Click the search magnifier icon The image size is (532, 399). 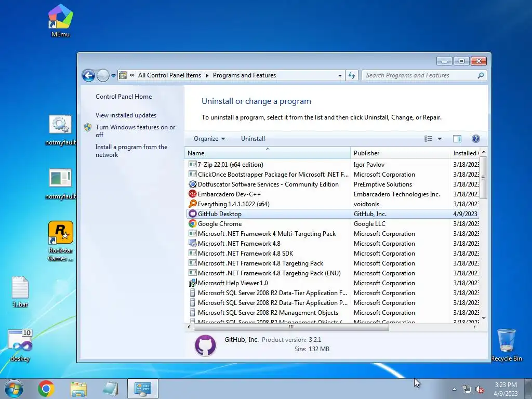point(481,75)
